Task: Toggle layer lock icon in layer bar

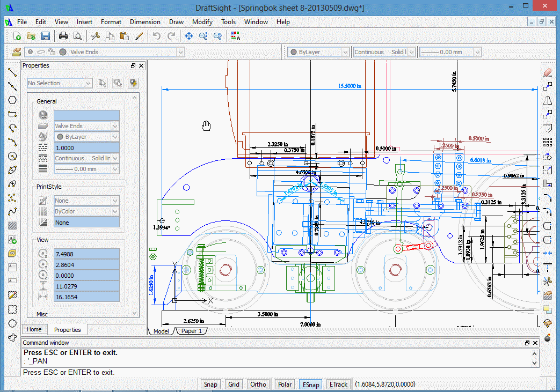Action: click(x=52, y=52)
